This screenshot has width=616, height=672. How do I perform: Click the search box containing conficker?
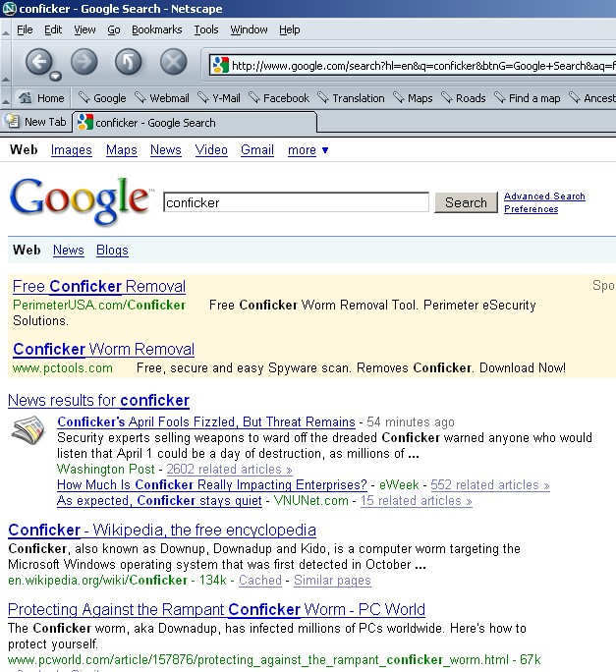tap(295, 202)
